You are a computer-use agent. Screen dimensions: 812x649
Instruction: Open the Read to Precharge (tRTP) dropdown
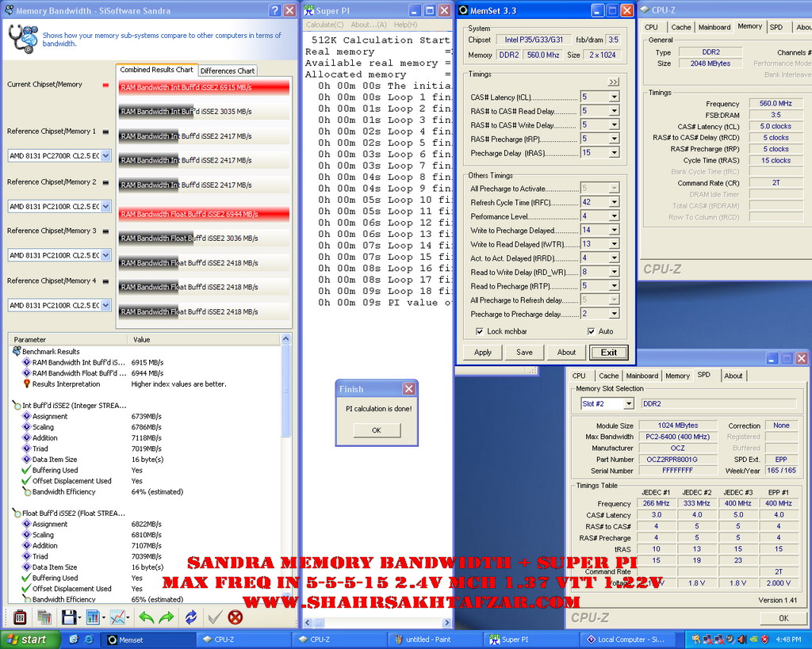pos(614,286)
